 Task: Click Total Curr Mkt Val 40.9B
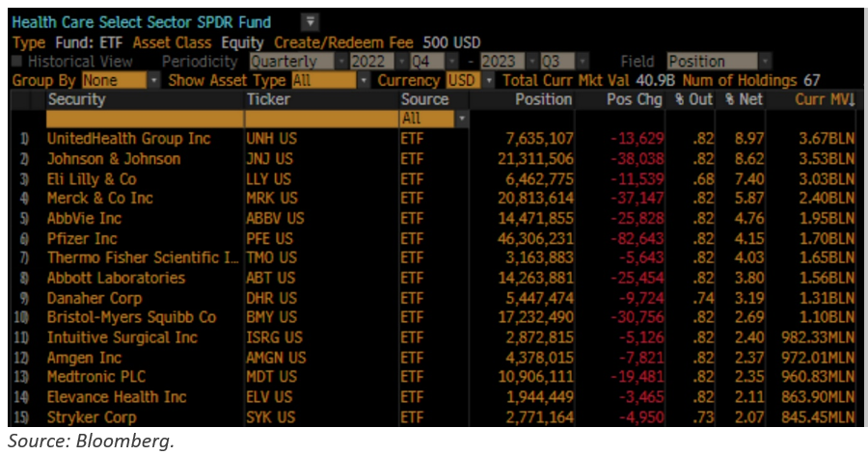[589, 80]
